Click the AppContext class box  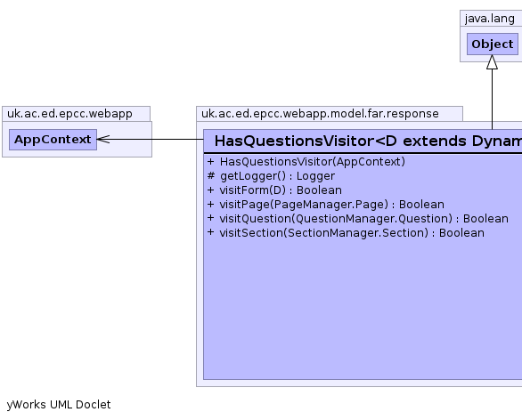(x=53, y=140)
